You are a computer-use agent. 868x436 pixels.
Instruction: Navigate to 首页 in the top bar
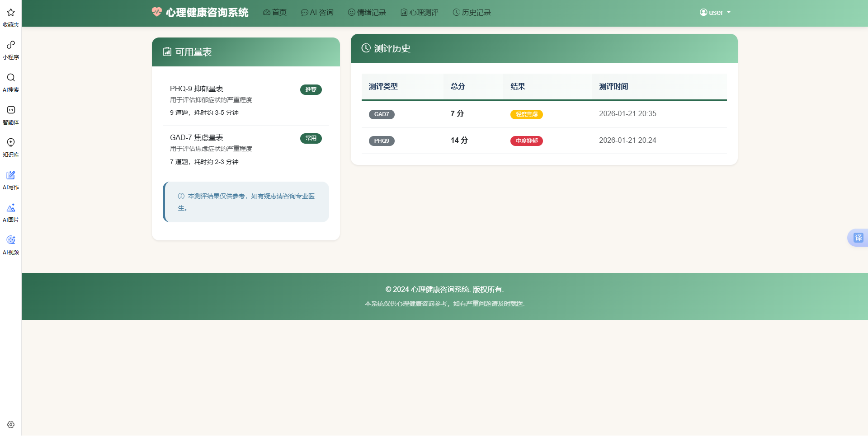tap(274, 12)
